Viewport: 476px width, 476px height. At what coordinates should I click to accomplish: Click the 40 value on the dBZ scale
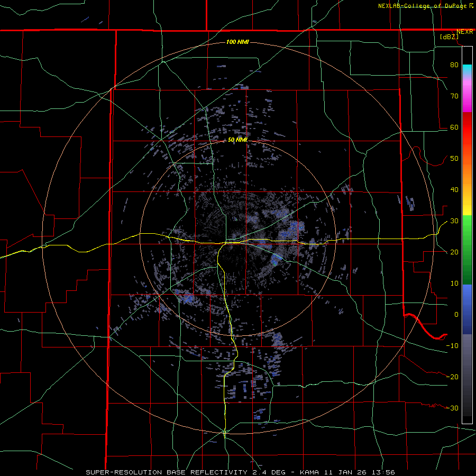[454, 190]
